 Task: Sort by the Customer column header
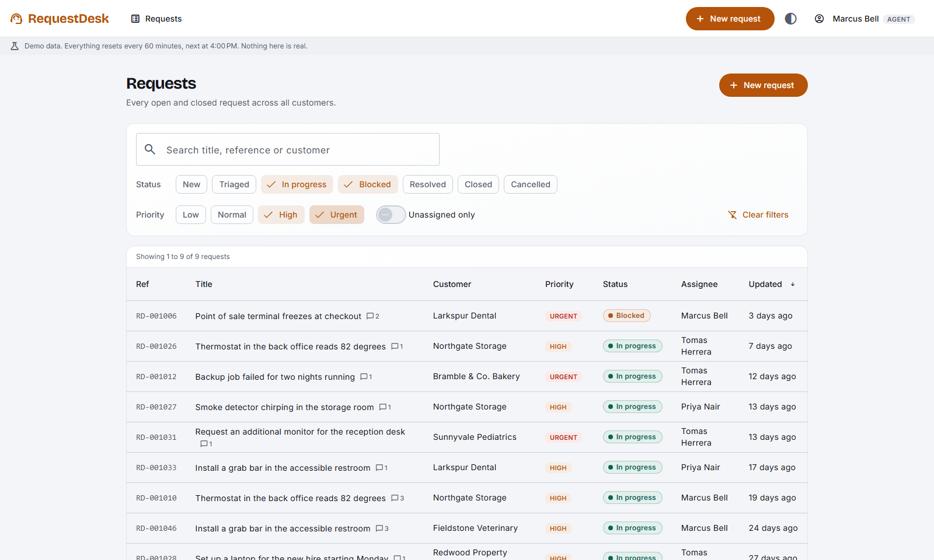tap(452, 284)
